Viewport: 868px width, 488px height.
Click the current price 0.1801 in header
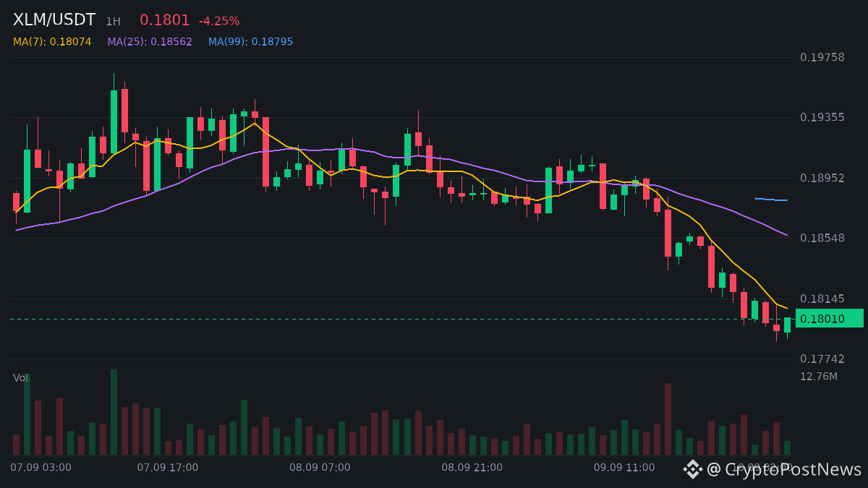pyautogui.click(x=165, y=20)
